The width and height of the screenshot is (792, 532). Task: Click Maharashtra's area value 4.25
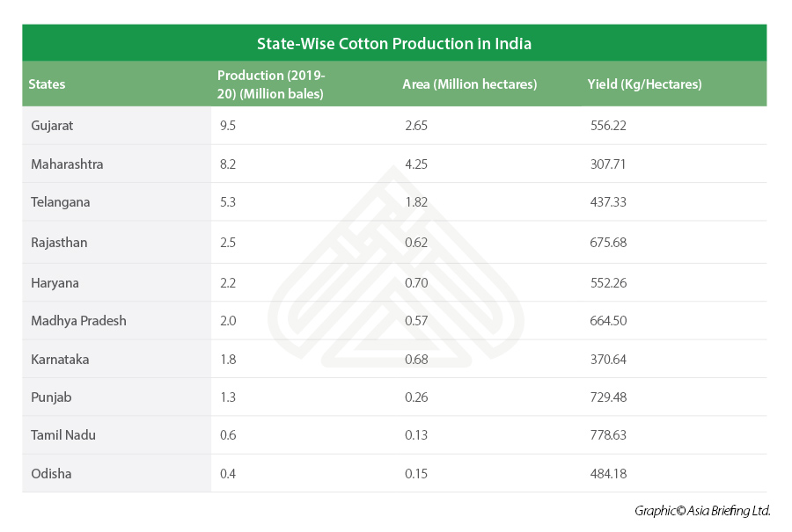pyautogui.click(x=416, y=164)
